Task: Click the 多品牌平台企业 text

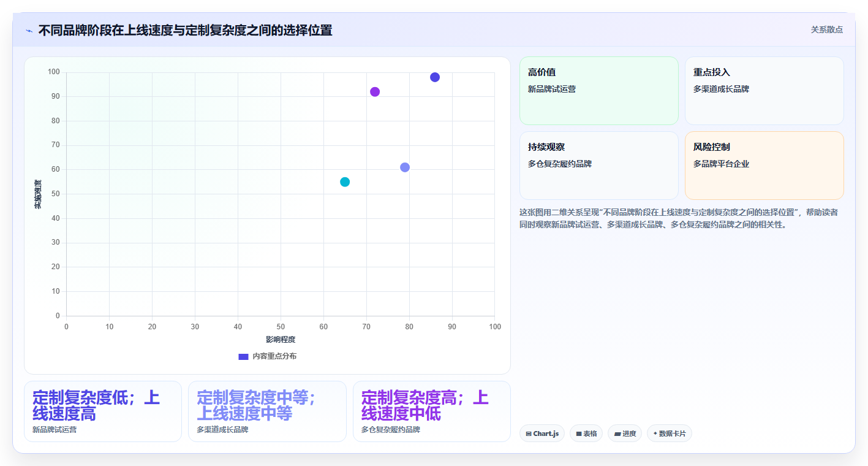Action: (x=721, y=164)
